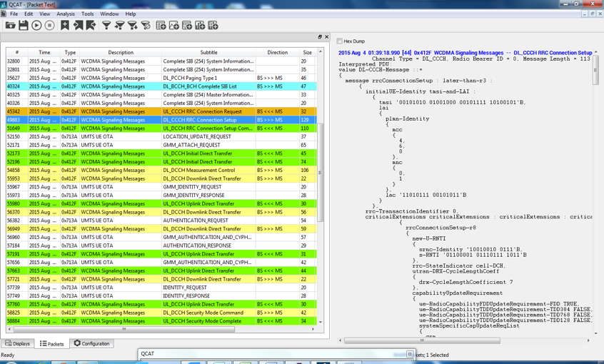The width and height of the screenshot is (604, 364).
Task: Open the plain filter funnel icon
Action: [106, 26]
